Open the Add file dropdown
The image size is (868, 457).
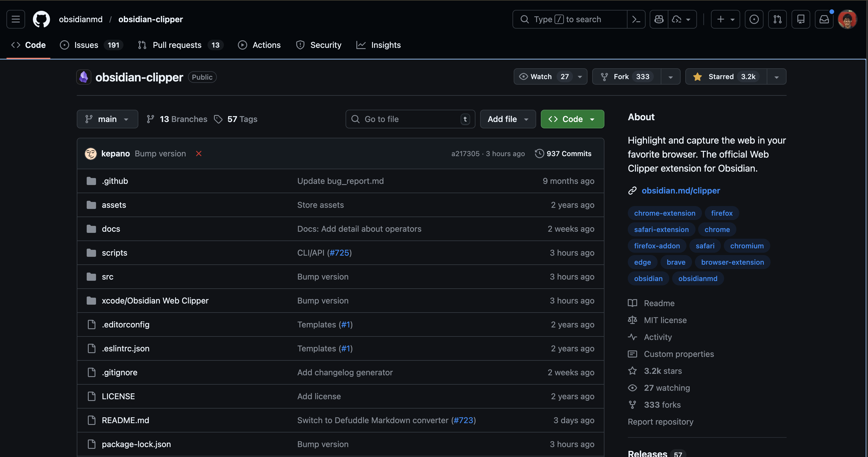tap(508, 119)
